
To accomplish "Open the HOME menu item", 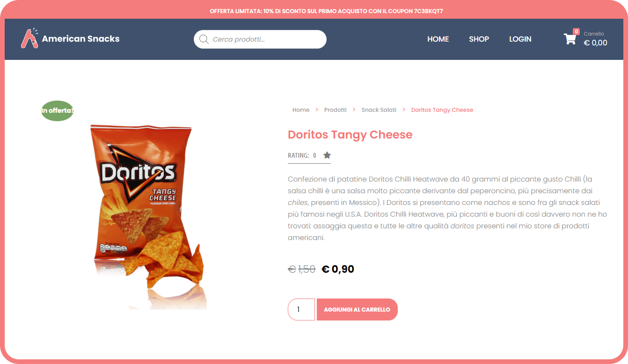I will (438, 39).
